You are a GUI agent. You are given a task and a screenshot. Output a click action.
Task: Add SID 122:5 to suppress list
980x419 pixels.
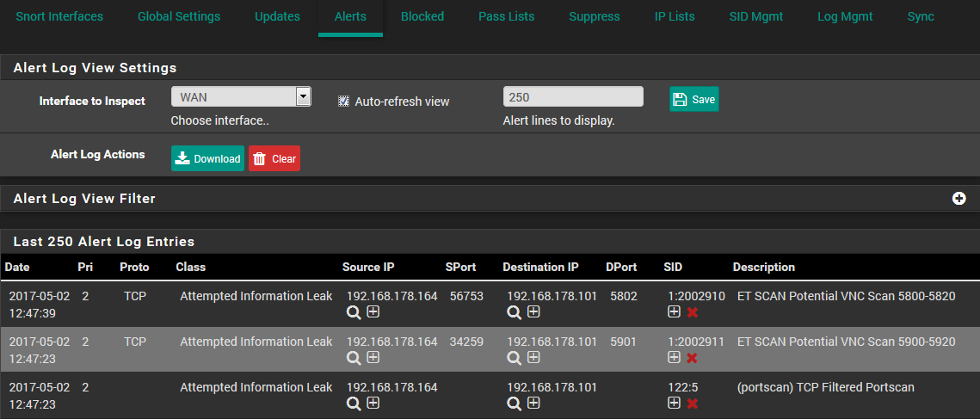pos(674,403)
